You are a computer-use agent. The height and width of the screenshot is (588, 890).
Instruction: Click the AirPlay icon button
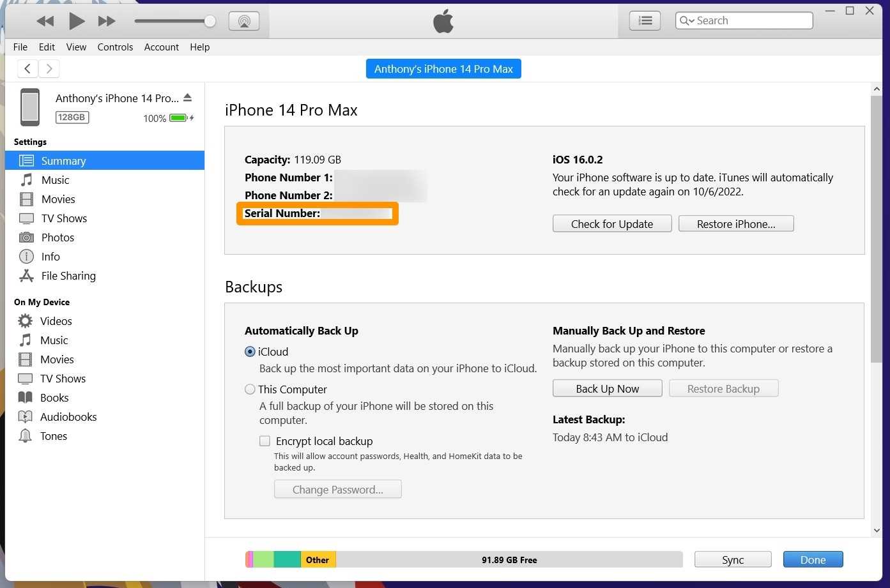[244, 21]
